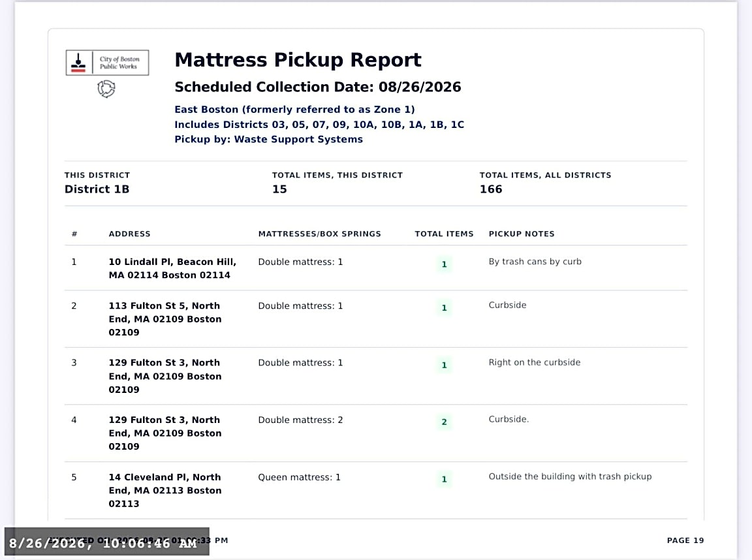Click the Pickup Notes column header

point(522,234)
